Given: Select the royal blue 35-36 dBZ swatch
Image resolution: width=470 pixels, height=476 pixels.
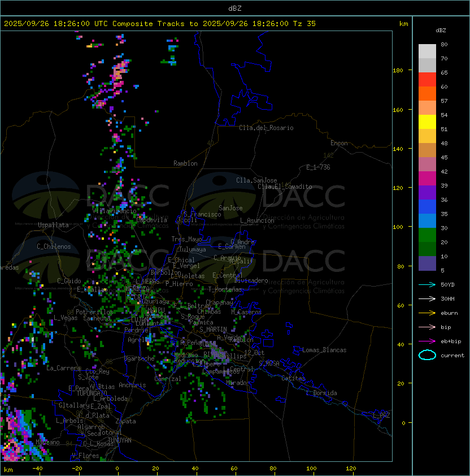Looking at the screenshot, I should [427, 206].
